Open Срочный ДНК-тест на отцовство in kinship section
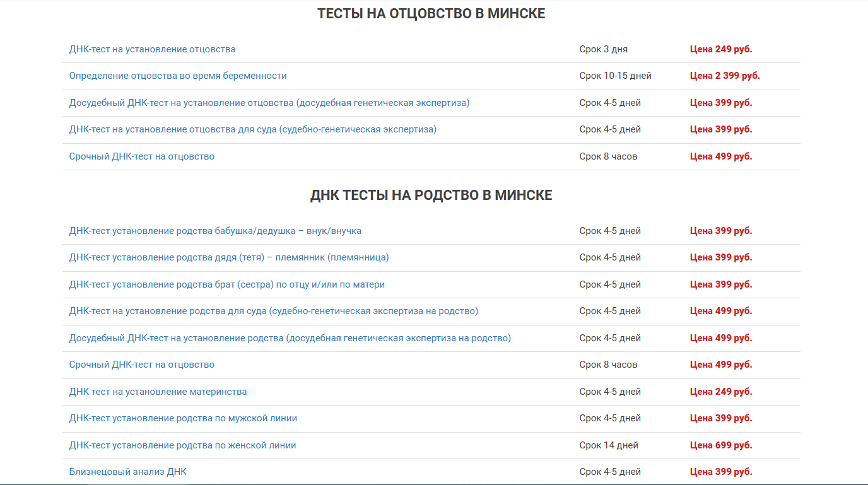868x485 pixels. pos(141,364)
